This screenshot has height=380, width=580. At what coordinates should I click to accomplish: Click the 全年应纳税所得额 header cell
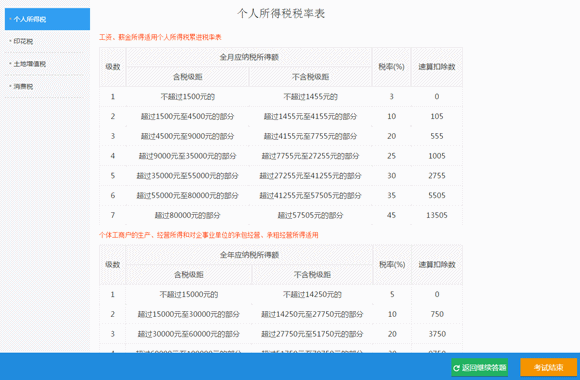[x=249, y=255]
